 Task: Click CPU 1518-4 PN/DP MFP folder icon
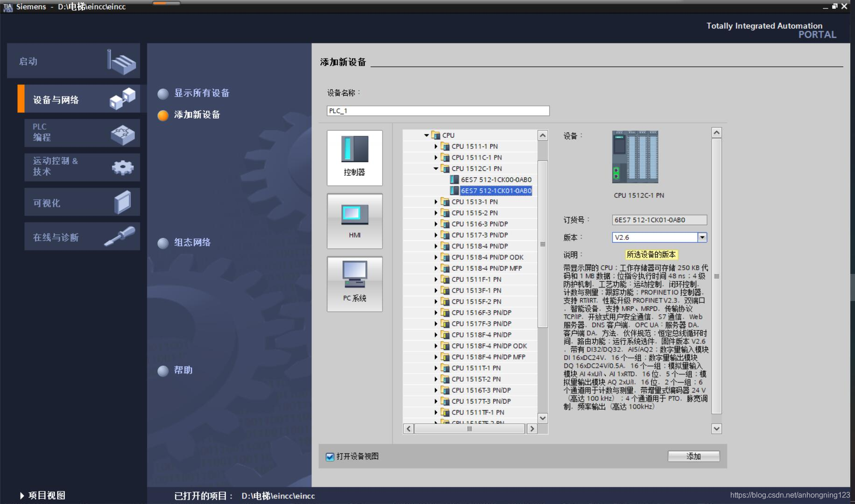445,268
